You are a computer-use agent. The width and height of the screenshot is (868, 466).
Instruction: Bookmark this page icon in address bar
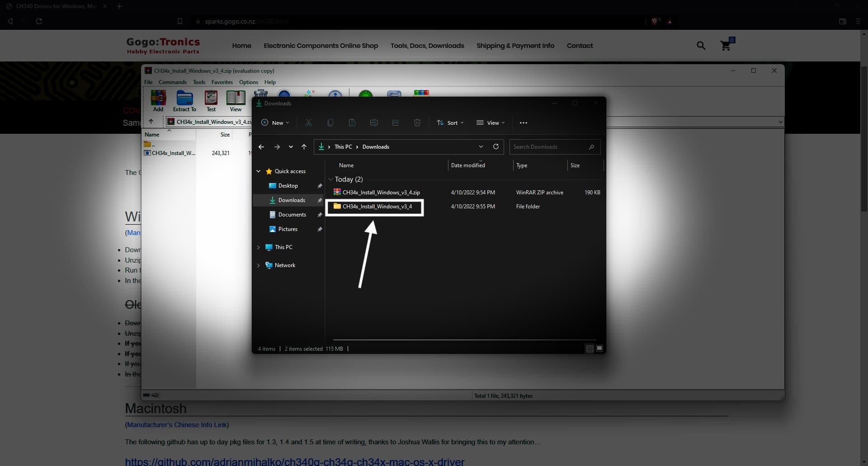[180, 21]
